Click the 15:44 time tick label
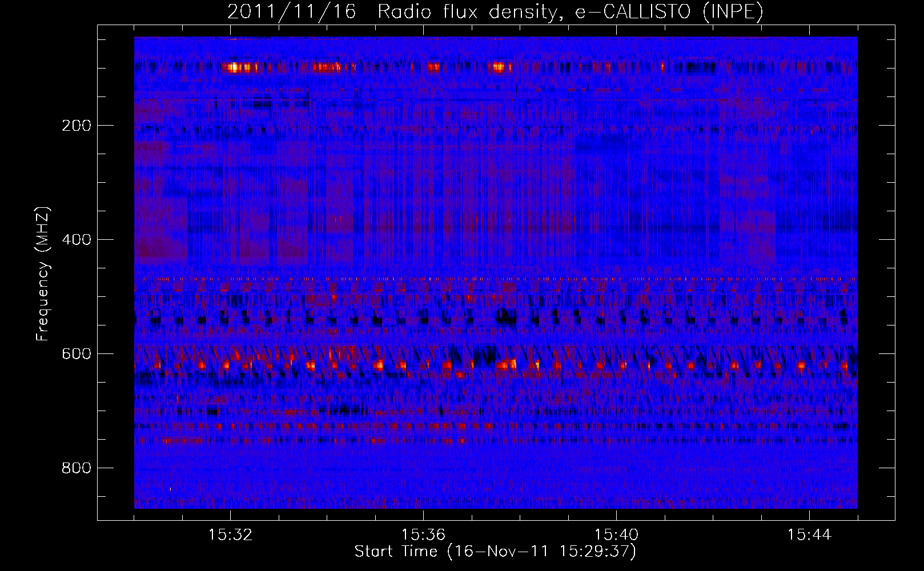 click(x=809, y=535)
